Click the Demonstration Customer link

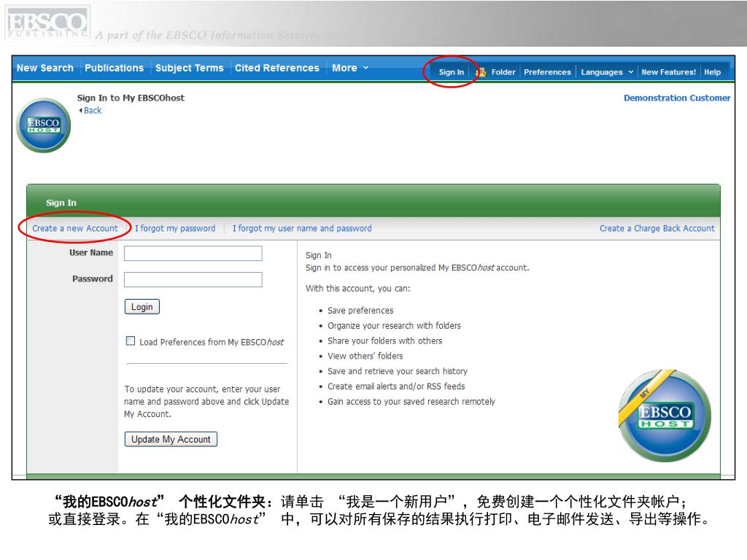pos(677,98)
